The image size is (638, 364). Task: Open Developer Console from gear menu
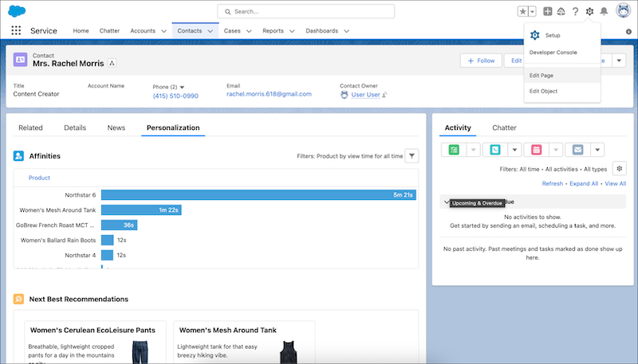[x=562, y=53]
